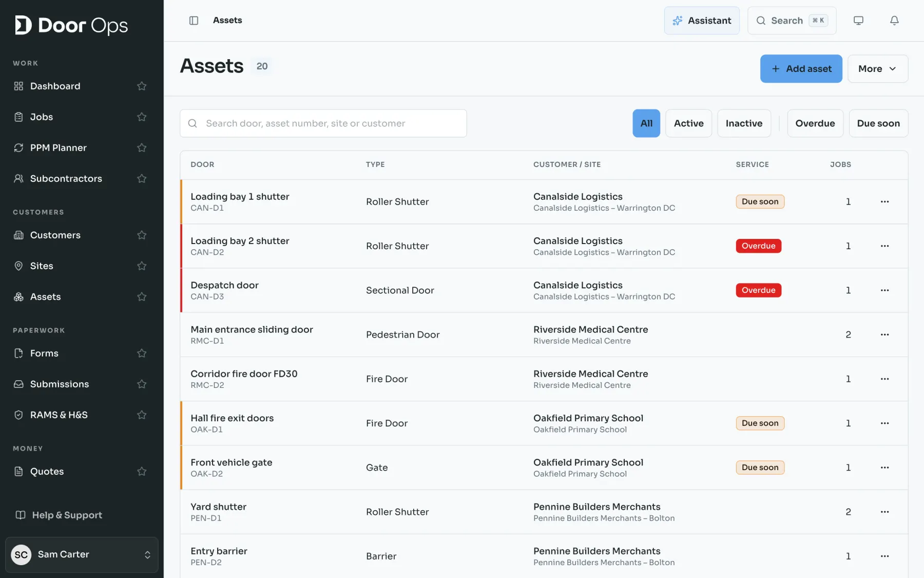Filter by Inactive assets
The height and width of the screenshot is (578, 924).
pos(744,123)
